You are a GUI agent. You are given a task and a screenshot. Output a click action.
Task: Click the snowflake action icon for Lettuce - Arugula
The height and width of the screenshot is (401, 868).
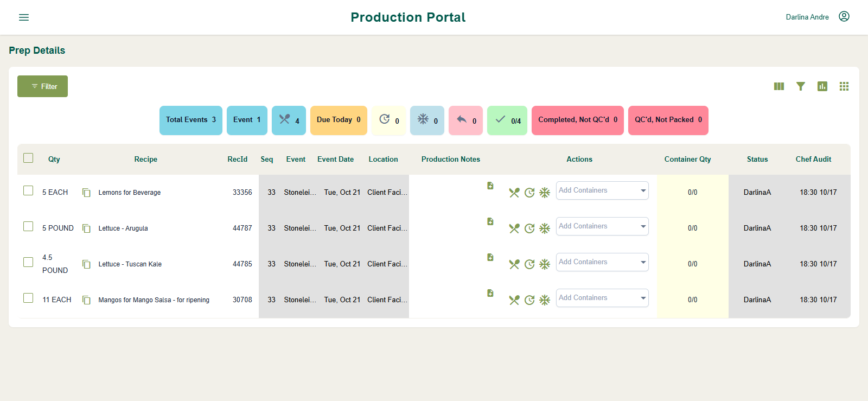click(545, 228)
